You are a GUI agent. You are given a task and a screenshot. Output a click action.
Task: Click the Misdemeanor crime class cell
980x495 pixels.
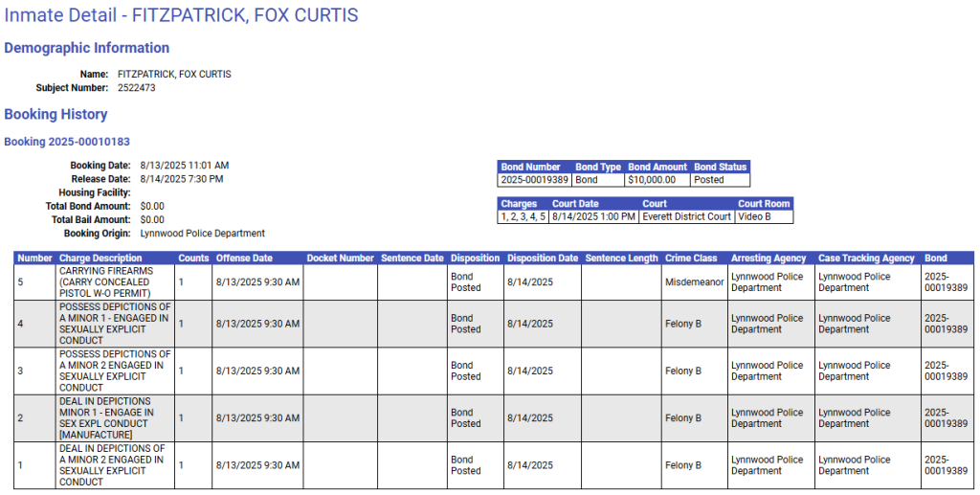tap(694, 282)
